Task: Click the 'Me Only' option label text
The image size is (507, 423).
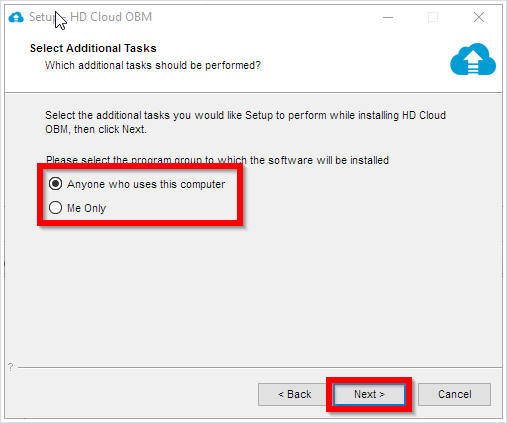Action: point(87,208)
